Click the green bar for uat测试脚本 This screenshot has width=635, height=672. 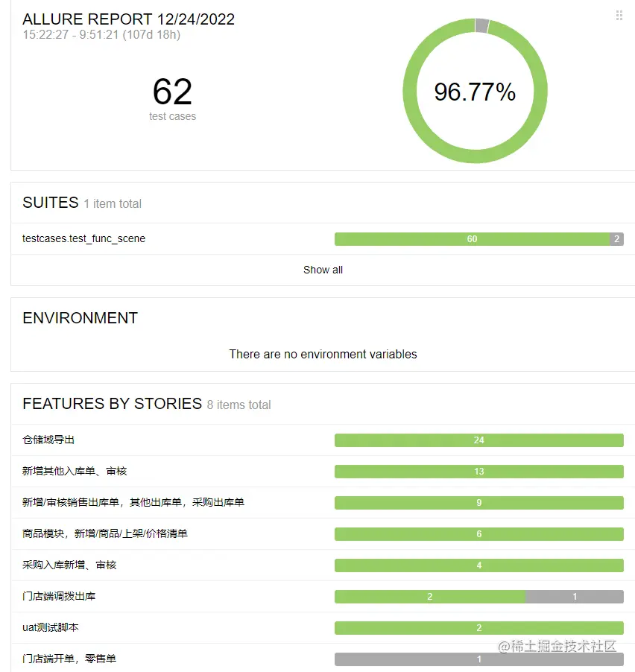click(479, 628)
